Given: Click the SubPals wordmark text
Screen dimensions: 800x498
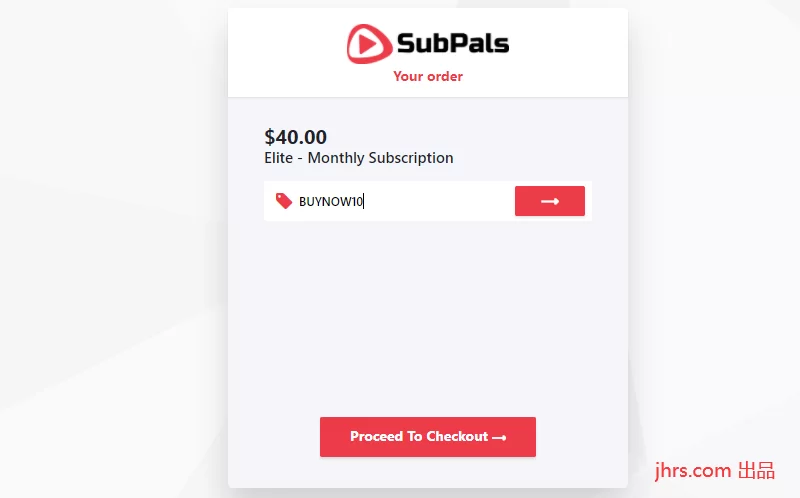Looking at the screenshot, I should (x=452, y=44).
